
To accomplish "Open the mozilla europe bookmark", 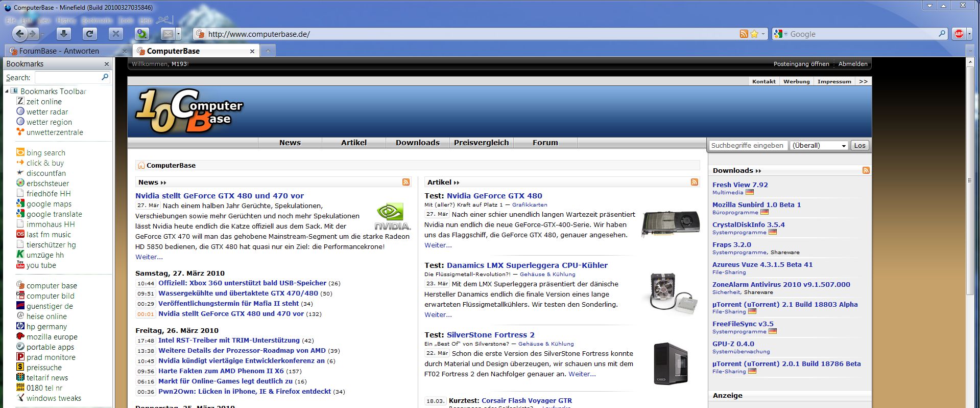I will 52,336.
